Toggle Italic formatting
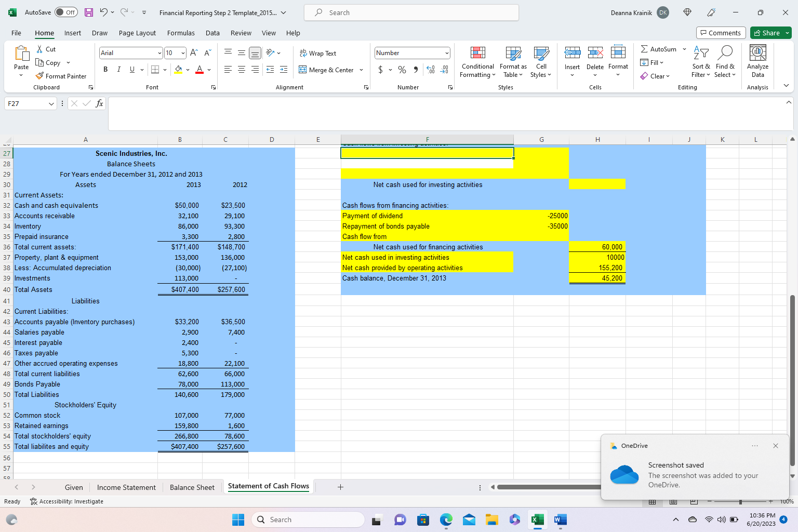Viewport: 798px width, 532px height. tap(118, 70)
